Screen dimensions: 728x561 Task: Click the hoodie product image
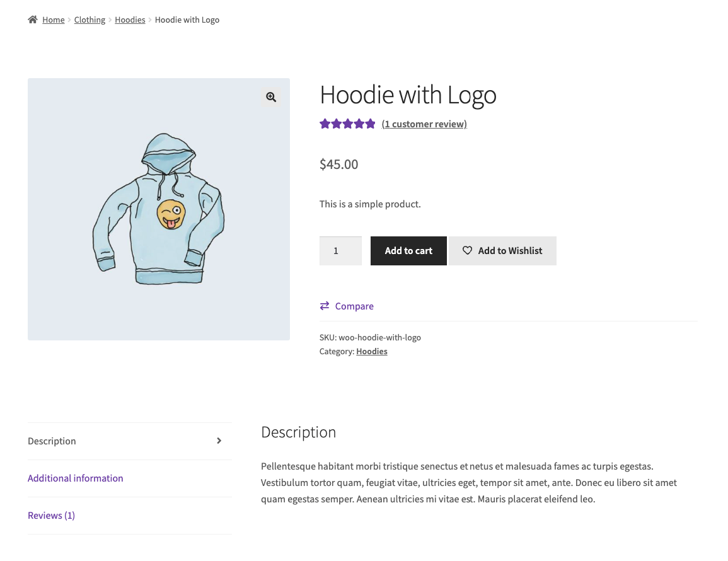(x=159, y=209)
